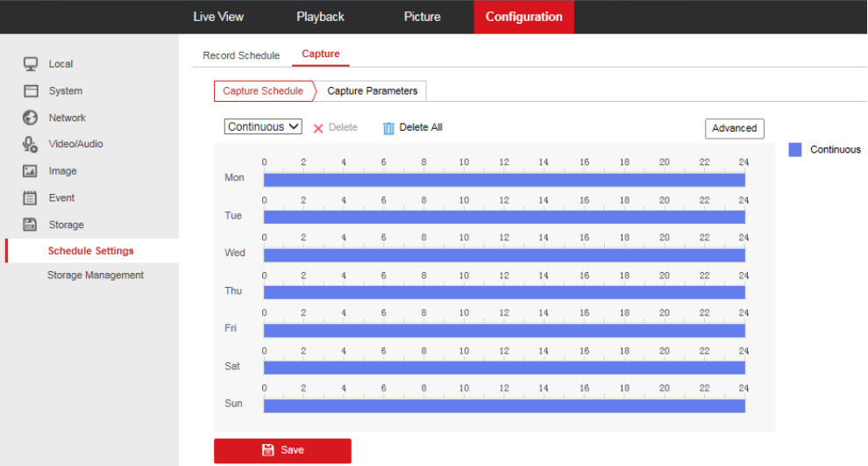The image size is (868, 466).
Task: Click the Local monitor icon in sidebar
Action: tap(31, 64)
